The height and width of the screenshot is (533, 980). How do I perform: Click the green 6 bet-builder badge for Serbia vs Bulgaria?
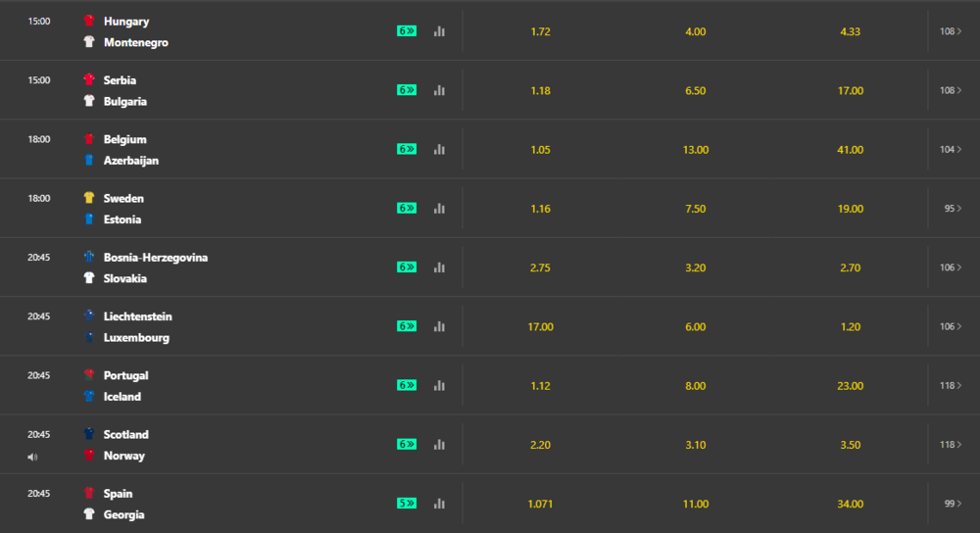[407, 90]
